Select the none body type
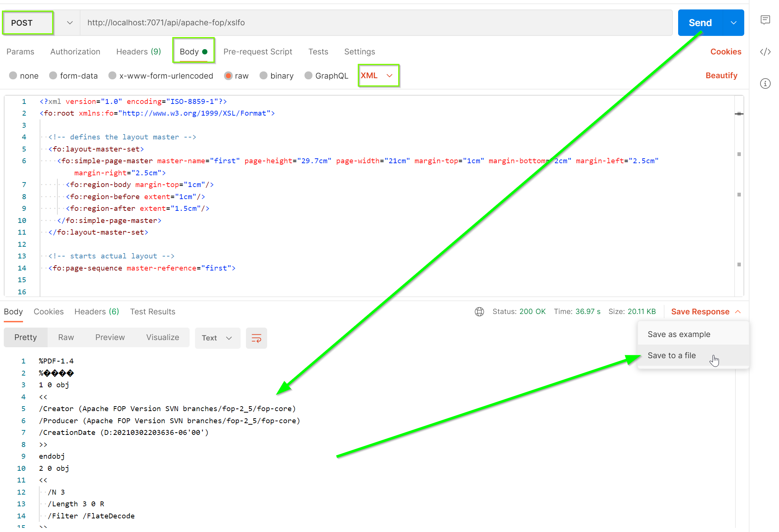 13,76
